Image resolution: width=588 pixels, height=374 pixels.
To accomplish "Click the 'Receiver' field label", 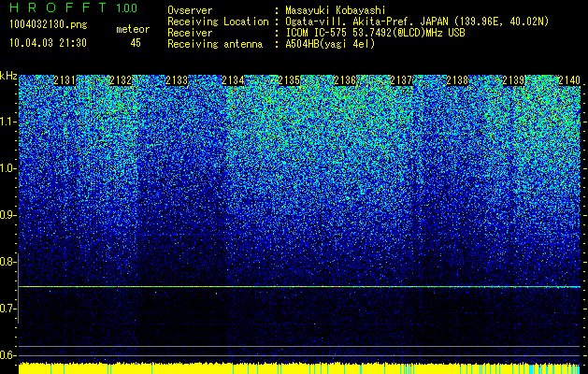I will coord(190,33).
